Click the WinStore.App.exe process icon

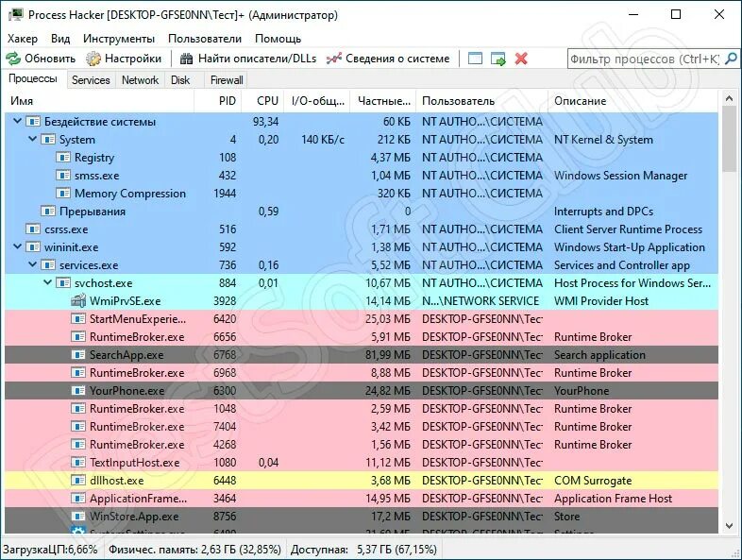[78, 517]
